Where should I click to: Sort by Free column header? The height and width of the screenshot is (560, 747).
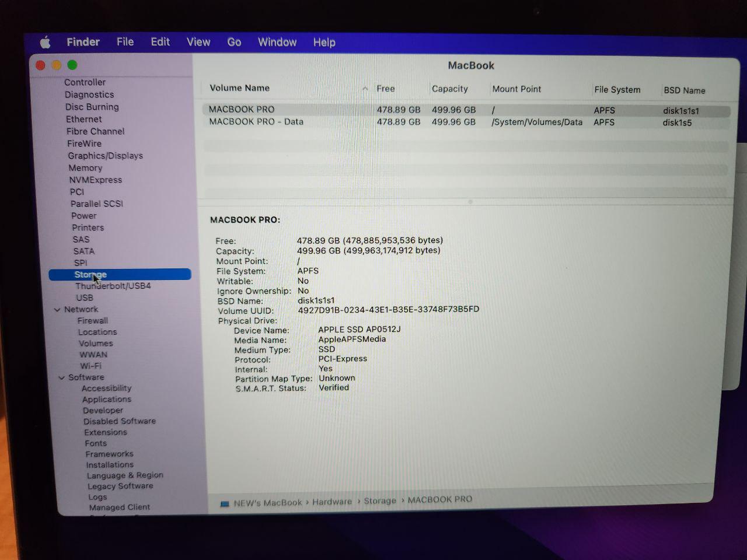(386, 89)
